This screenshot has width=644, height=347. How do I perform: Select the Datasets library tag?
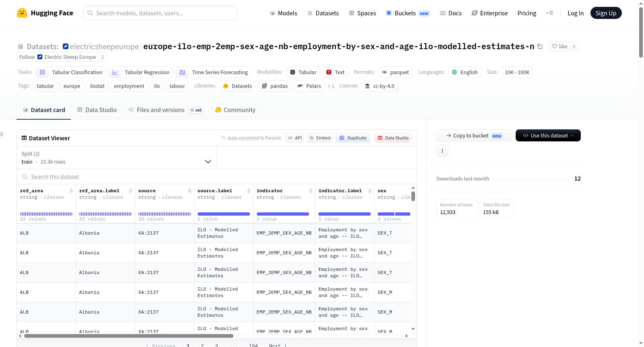point(237,86)
